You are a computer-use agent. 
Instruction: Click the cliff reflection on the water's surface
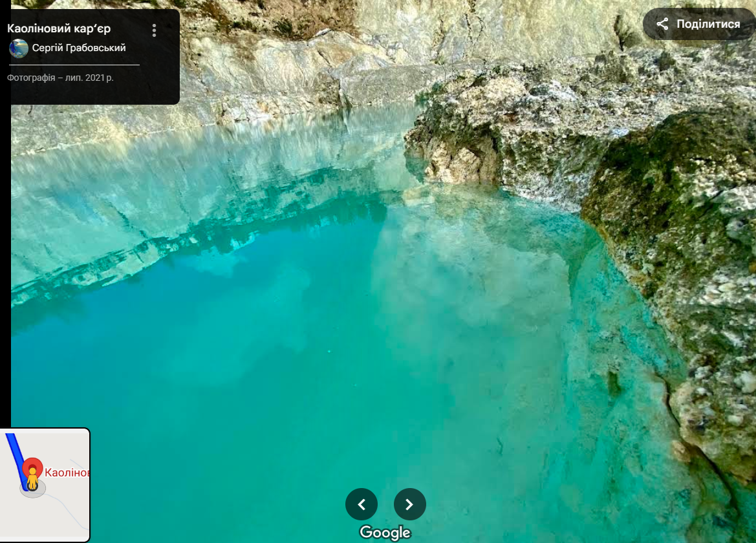coord(162,213)
